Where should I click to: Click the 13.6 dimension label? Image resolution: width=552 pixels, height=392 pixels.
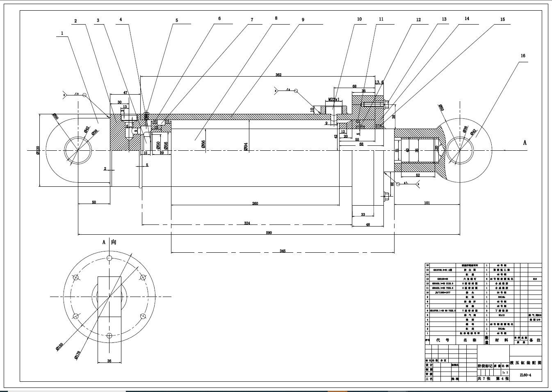click(379, 82)
